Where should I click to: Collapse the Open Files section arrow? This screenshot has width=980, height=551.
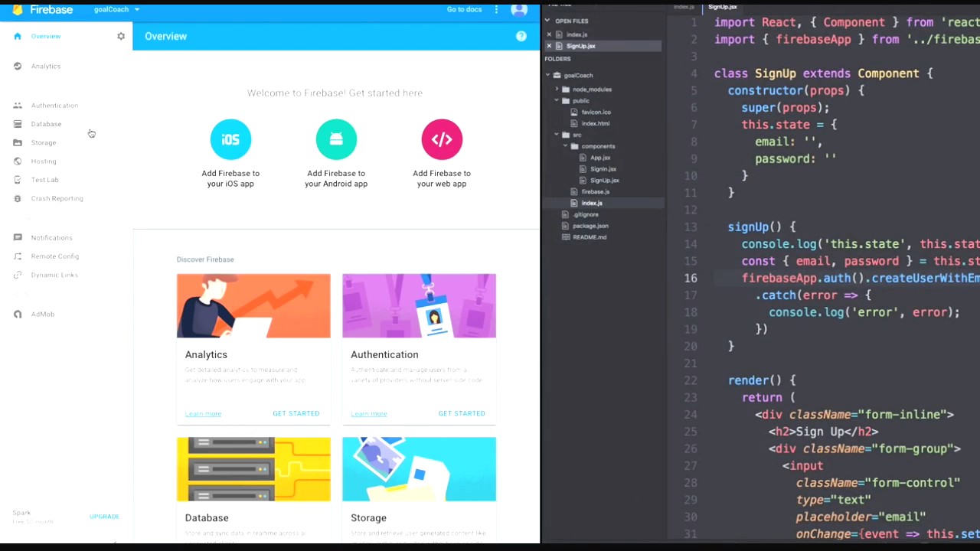pyautogui.click(x=548, y=21)
